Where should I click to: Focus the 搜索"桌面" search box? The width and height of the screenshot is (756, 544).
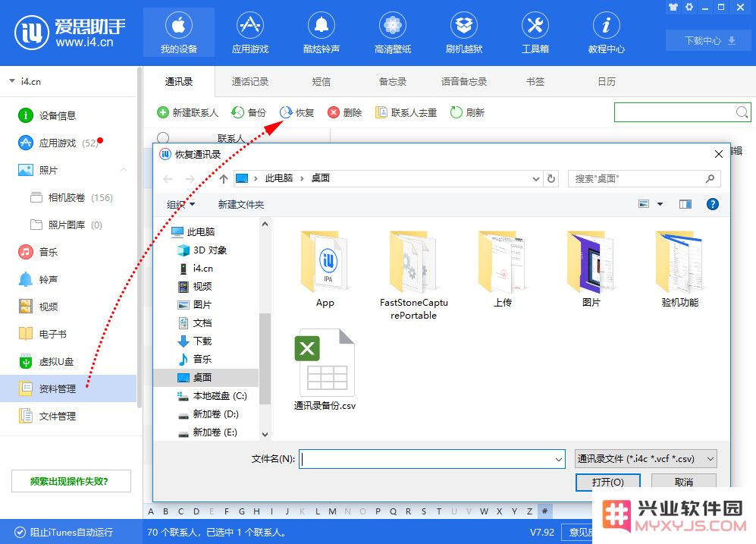(644, 179)
